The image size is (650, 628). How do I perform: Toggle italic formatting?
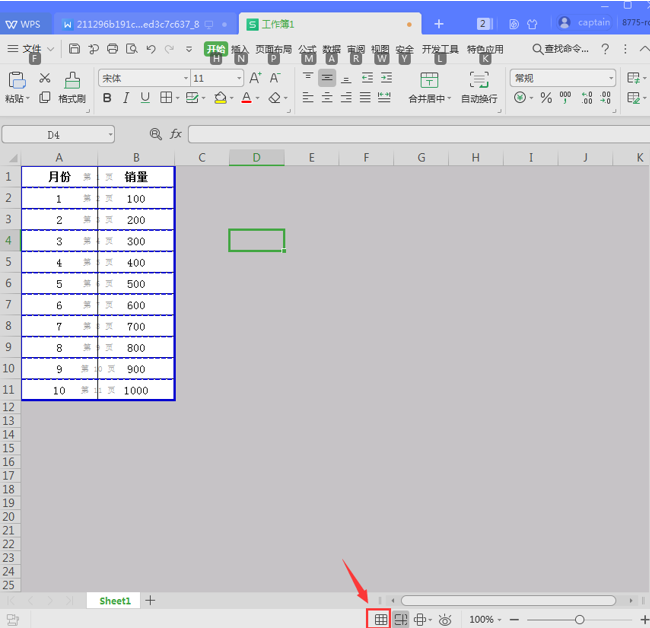pos(126,98)
